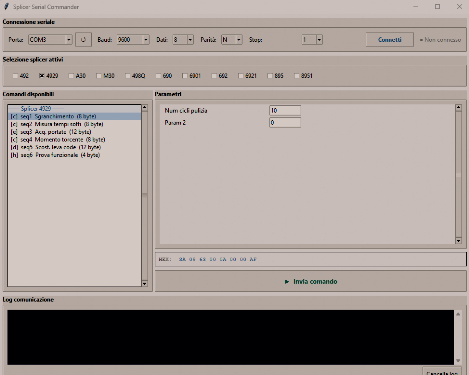Click the Splicer Serial Commander app icon

pos(6,7)
